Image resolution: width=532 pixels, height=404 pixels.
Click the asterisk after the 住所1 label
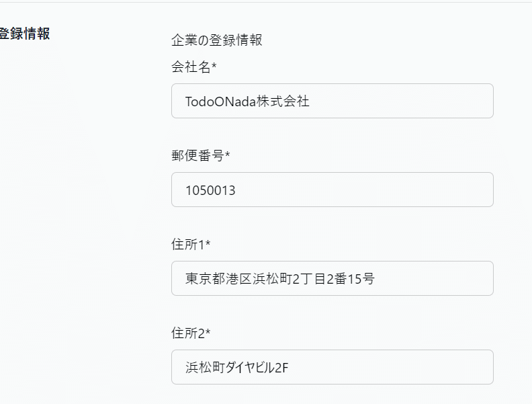(x=208, y=244)
